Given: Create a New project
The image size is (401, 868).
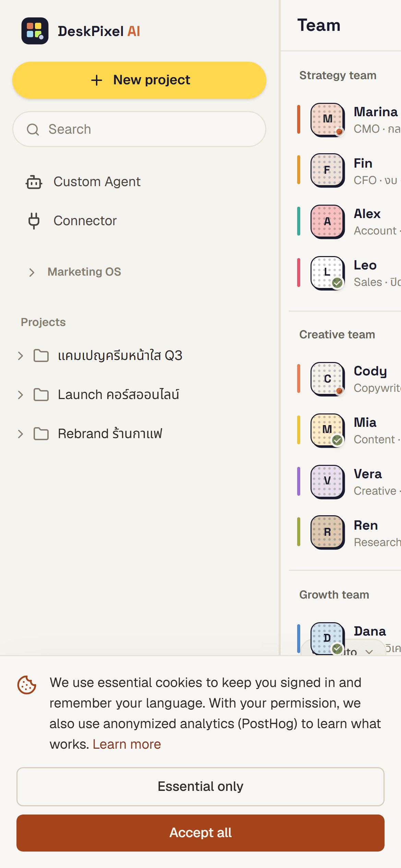Looking at the screenshot, I should (139, 80).
